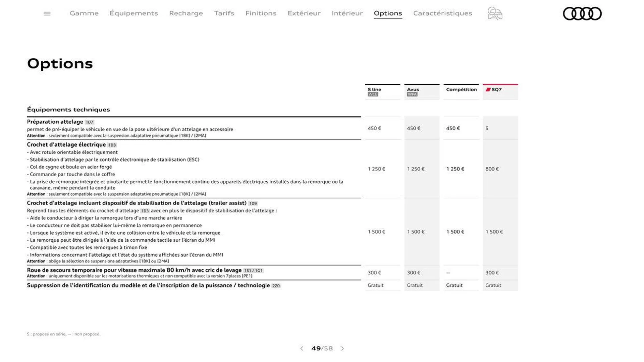Click the WPA code under Avus

412,95
